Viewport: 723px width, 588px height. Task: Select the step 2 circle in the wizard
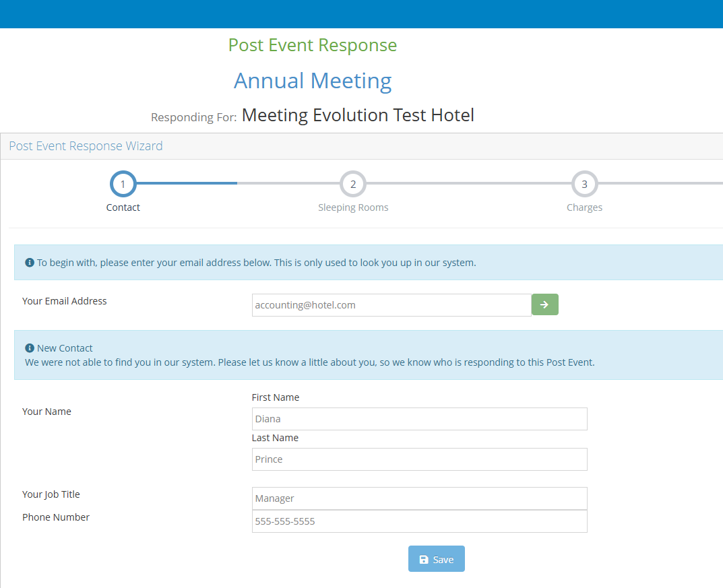[353, 183]
